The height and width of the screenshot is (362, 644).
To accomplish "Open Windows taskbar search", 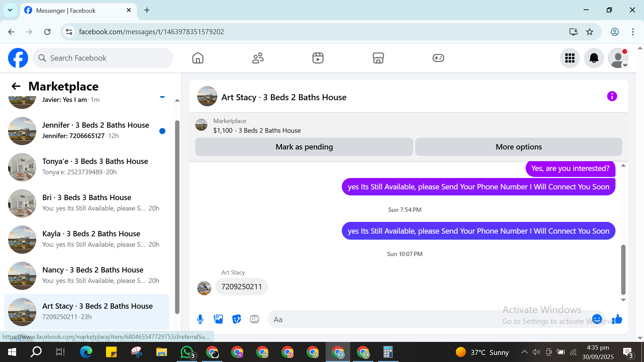I will (36, 352).
